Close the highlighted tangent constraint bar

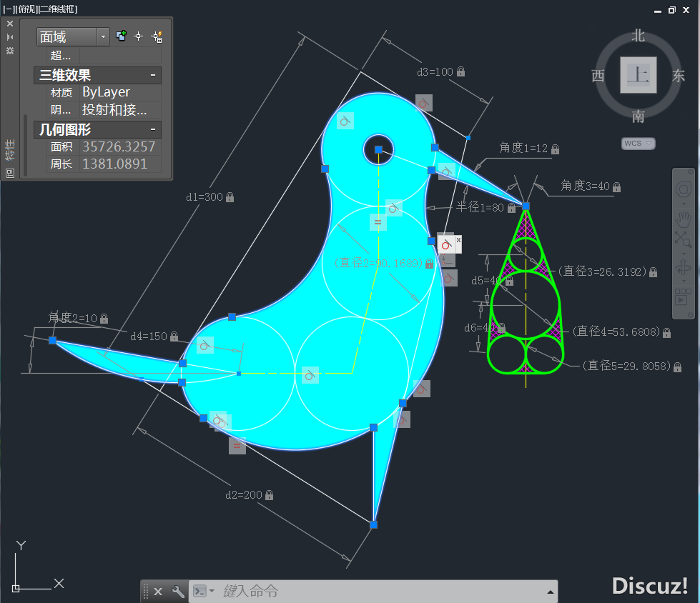[458, 240]
